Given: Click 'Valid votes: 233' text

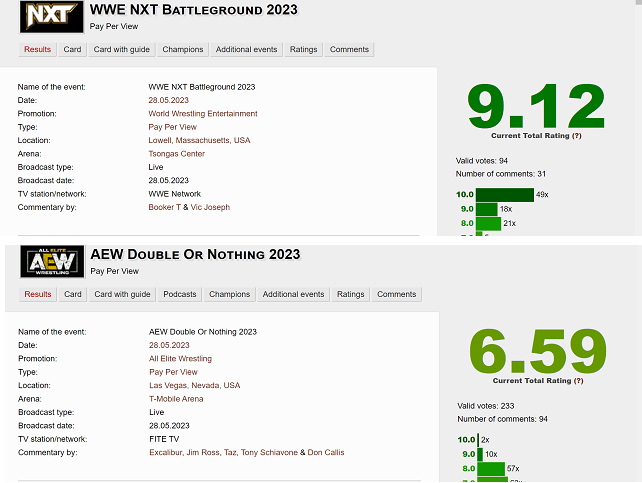Looking at the screenshot, I should click(486, 406).
